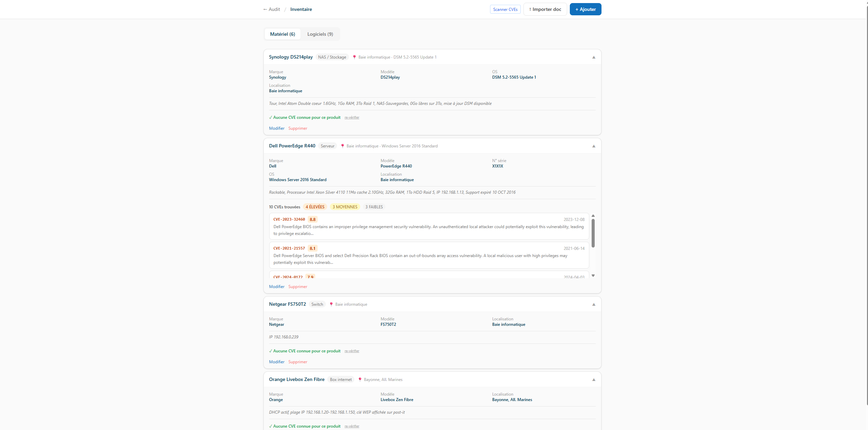The width and height of the screenshot is (868, 430).
Task: Click the up arrow of the CVE list scrollbar
Action: (593, 216)
